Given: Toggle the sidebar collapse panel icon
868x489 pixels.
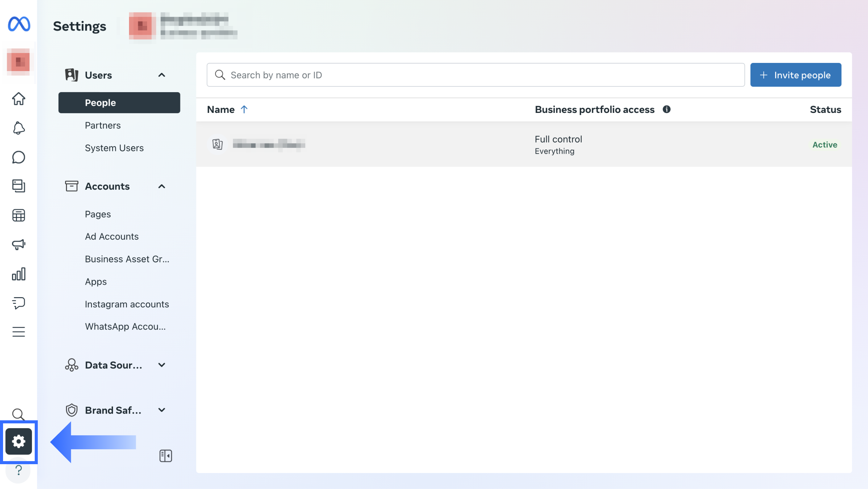Looking at the screenshot, I should point(166,456).
